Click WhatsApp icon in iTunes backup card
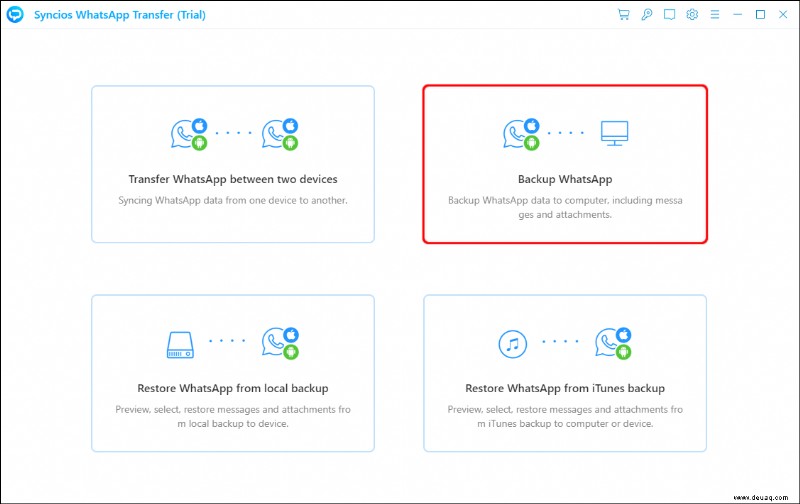 [x=613, y=343]
